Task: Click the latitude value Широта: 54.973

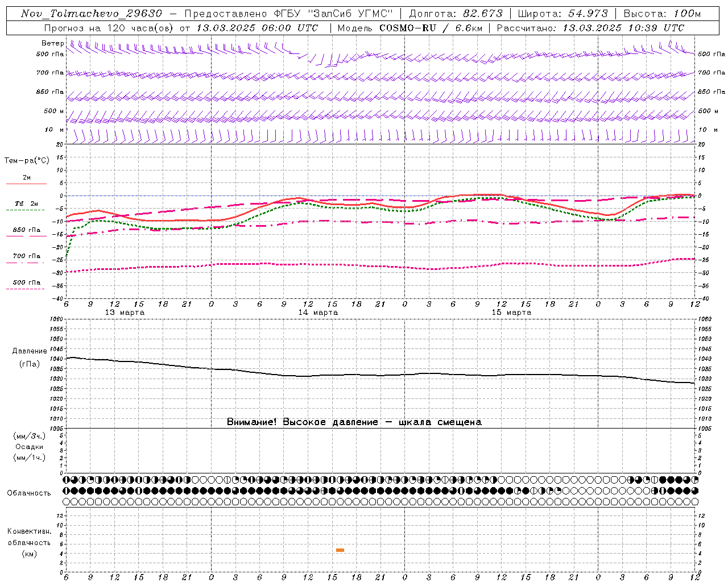Action: tap(563, 14)
